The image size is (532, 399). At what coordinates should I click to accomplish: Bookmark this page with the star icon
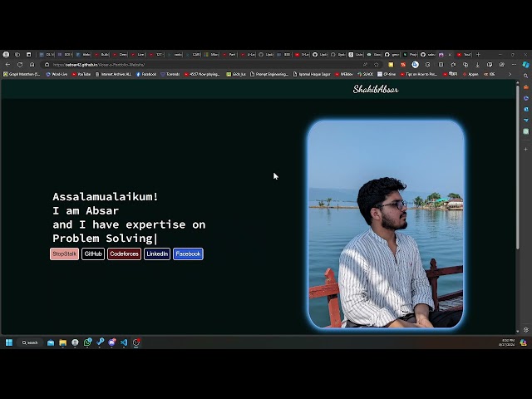pos(377,65)
